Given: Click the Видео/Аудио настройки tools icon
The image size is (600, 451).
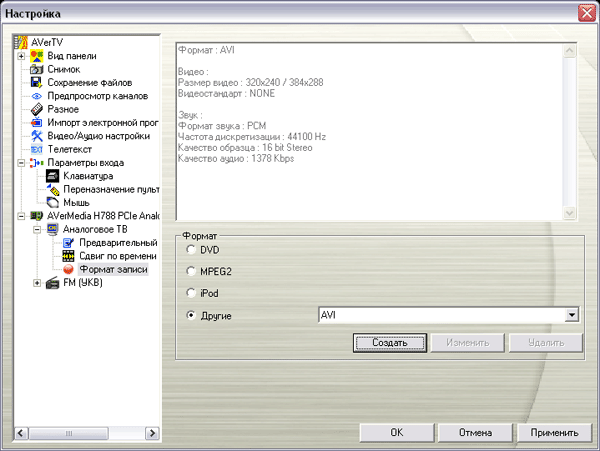Looking at the screenshot, I should pyautogui.click(x=37, y=136).
